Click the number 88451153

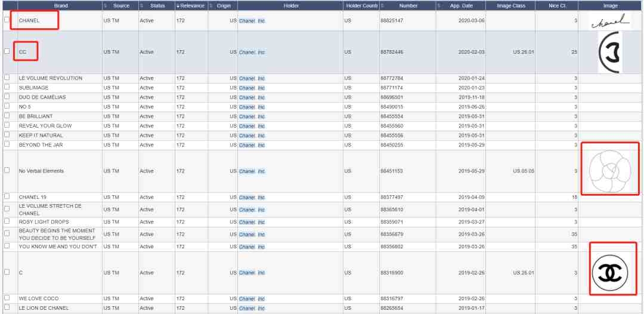tap(391, 171)
